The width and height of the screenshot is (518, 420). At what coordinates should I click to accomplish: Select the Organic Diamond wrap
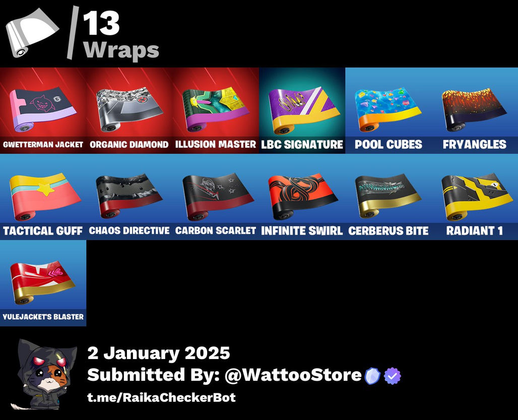[x=129, y=110]
